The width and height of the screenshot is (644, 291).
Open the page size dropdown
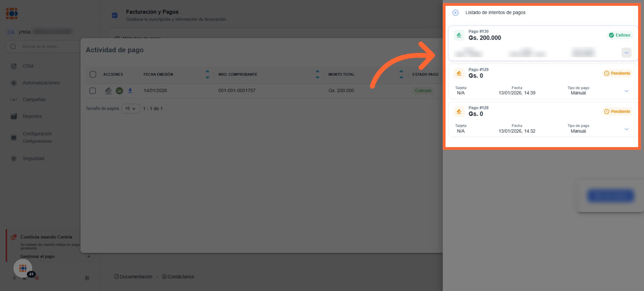click(131, 109)
